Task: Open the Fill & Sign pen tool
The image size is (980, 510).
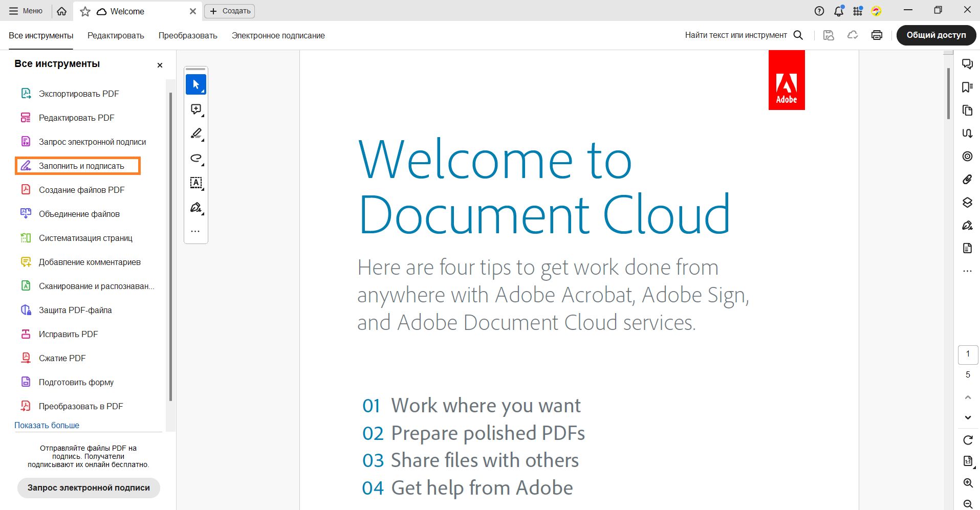Action: [x=195, y=207]
